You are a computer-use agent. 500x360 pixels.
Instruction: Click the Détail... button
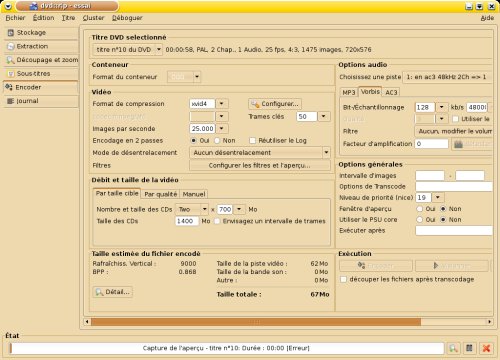point(113,292)
